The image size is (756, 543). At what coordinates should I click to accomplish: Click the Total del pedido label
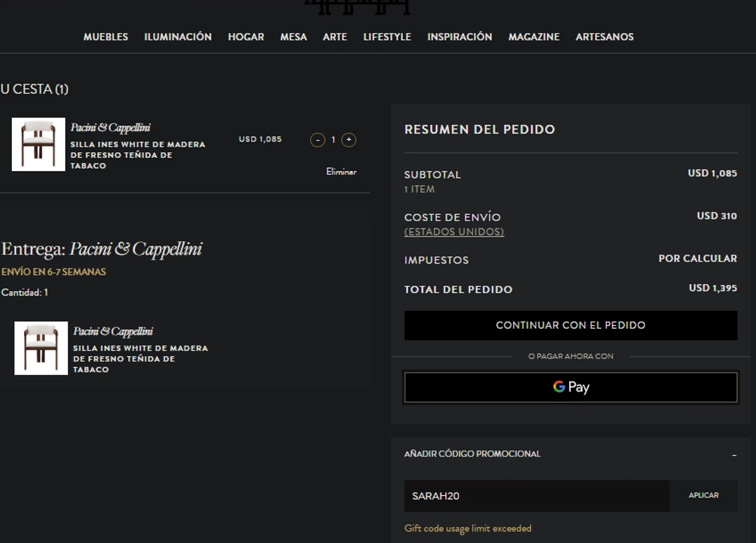458,290
